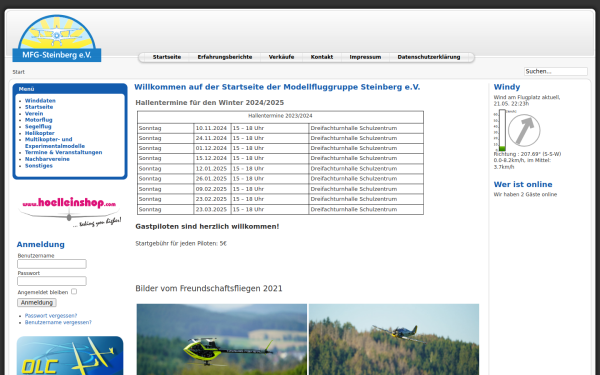
Task: Open the green helicopter photo
Action: click(222, 339)
